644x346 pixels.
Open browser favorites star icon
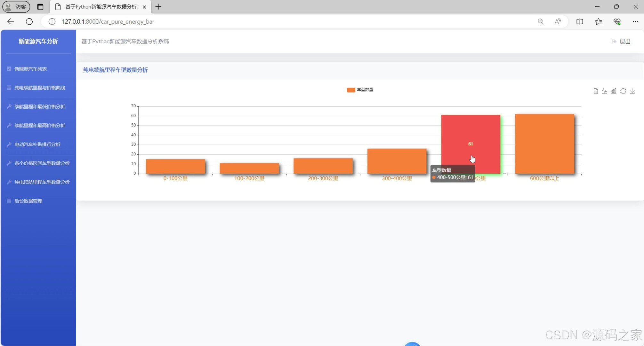click(x=598, y=21)
